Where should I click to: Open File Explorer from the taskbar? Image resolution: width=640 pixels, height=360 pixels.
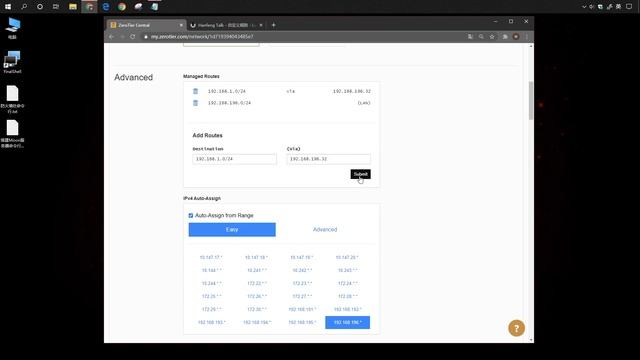(x=73, y=7)
